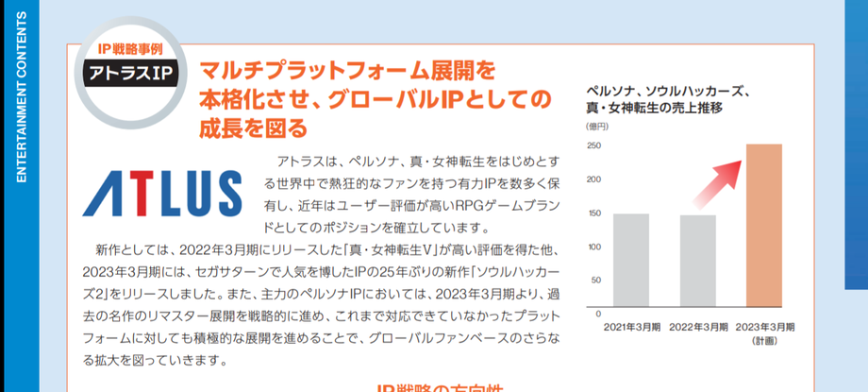Click the IP戦略事例 orange label
Viewport: 868px width, 392px height.
click(130, 48)
